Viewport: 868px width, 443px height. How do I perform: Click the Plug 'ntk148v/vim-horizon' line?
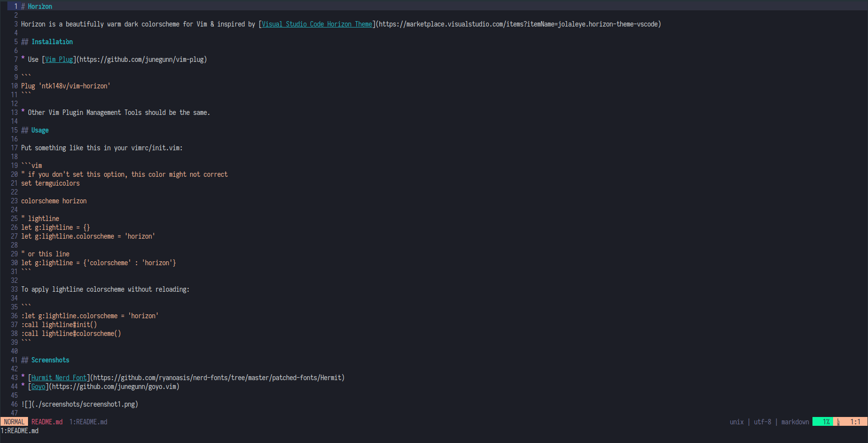tap(66, 86)
